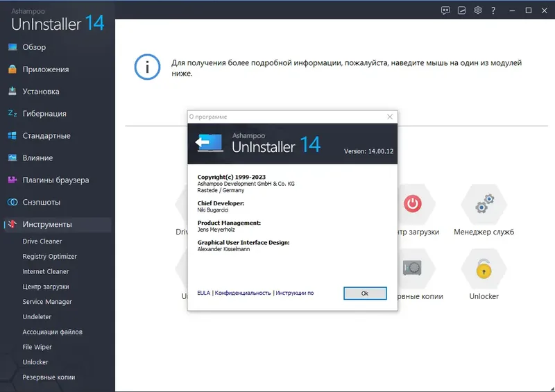Click the Приложения bag icon in sidebar

(12, 69)
